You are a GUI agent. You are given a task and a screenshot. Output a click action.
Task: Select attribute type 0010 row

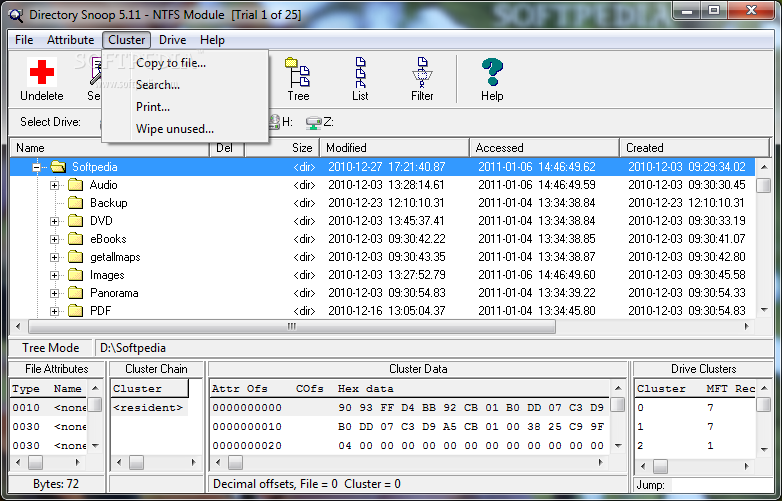point(49,408)
